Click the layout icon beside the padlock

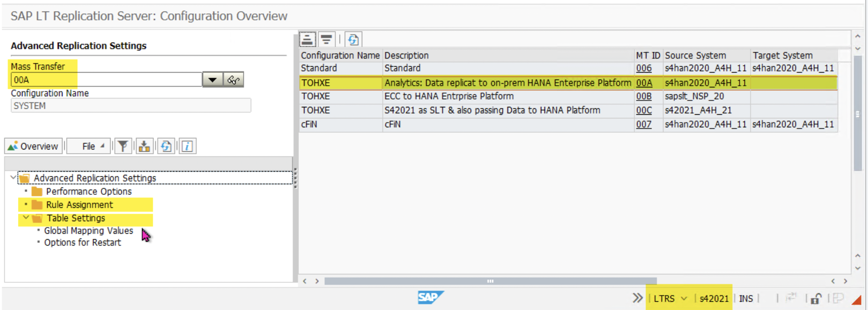click(838, 298)
